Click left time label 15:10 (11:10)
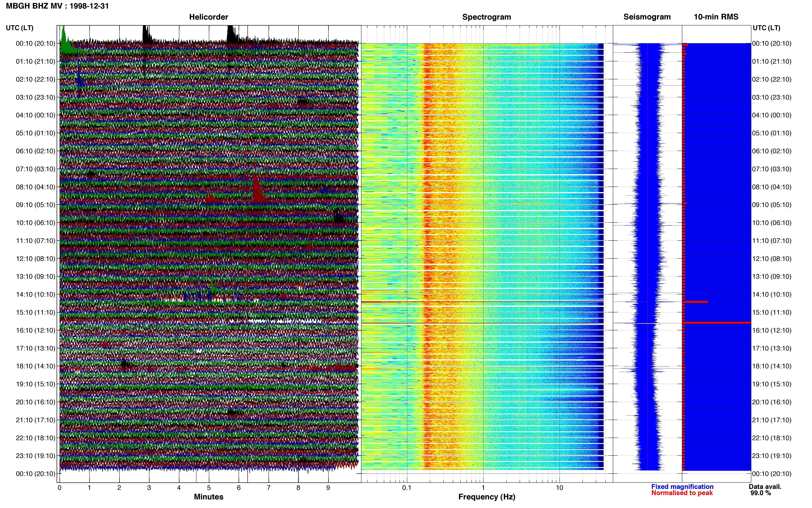Image resolution: width=812 pixels, height=508 pixels. pos(36,313)
